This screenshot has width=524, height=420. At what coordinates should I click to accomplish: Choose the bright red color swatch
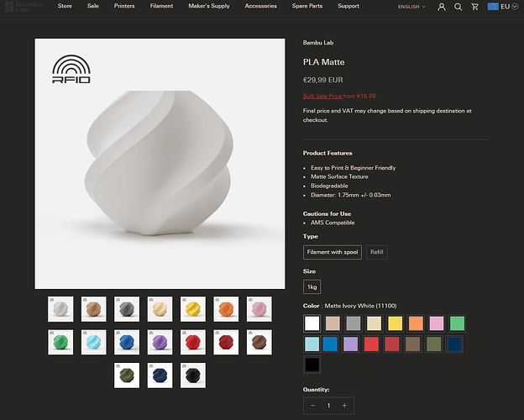(372, 344)
